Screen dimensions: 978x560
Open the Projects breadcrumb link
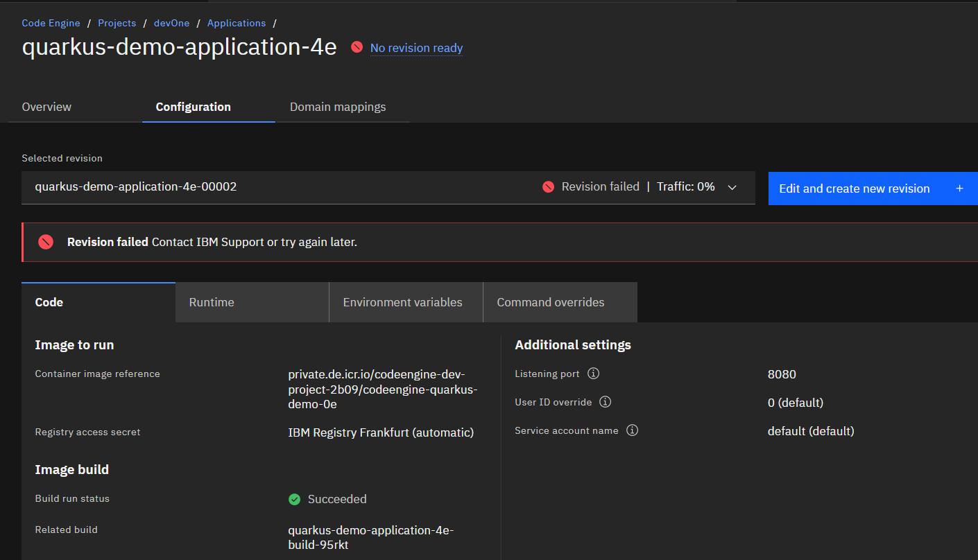tap(117, 23)
